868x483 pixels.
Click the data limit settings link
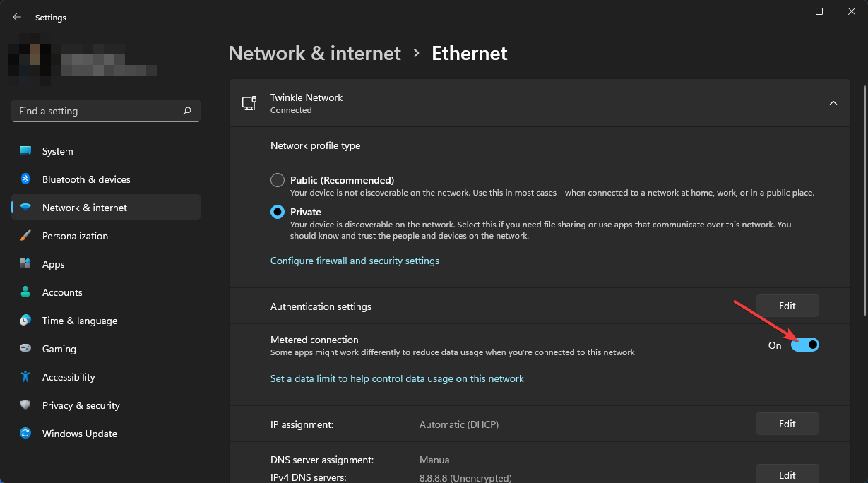pyautogui.click(x=397, y=378)
